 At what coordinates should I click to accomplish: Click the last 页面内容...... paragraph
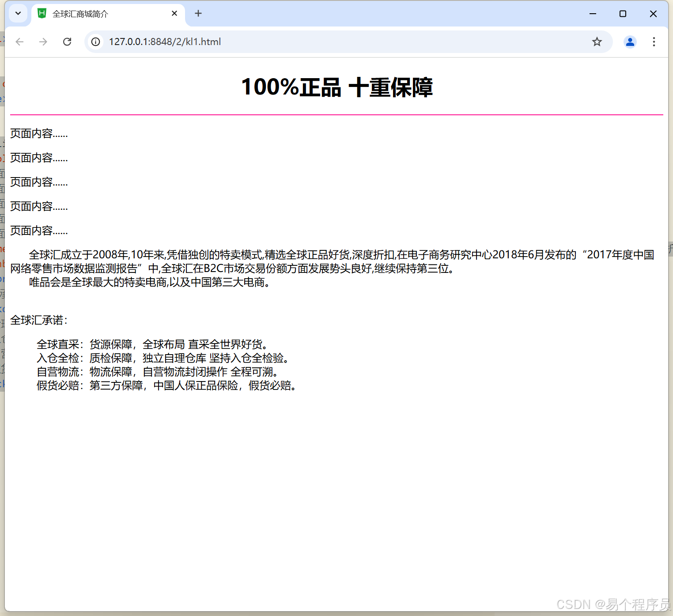coord(39,231)
